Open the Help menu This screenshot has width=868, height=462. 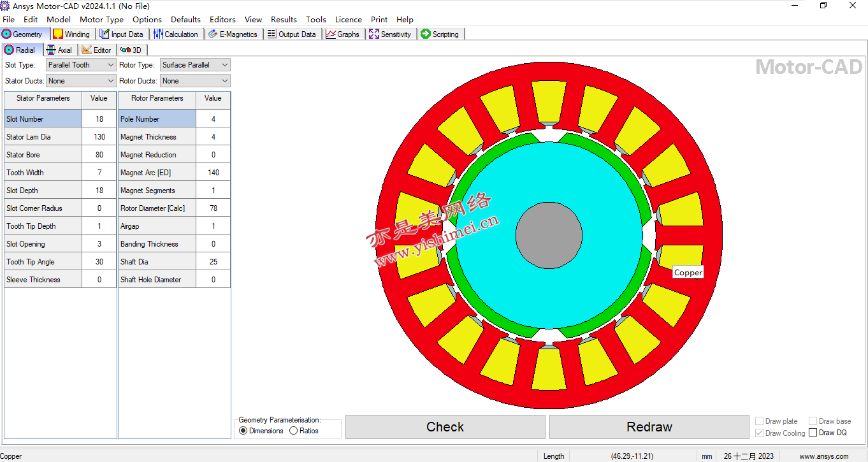click(x=405, y=20)
